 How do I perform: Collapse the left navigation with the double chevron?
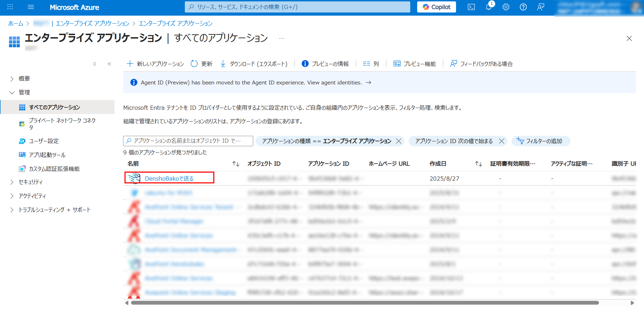109,64
